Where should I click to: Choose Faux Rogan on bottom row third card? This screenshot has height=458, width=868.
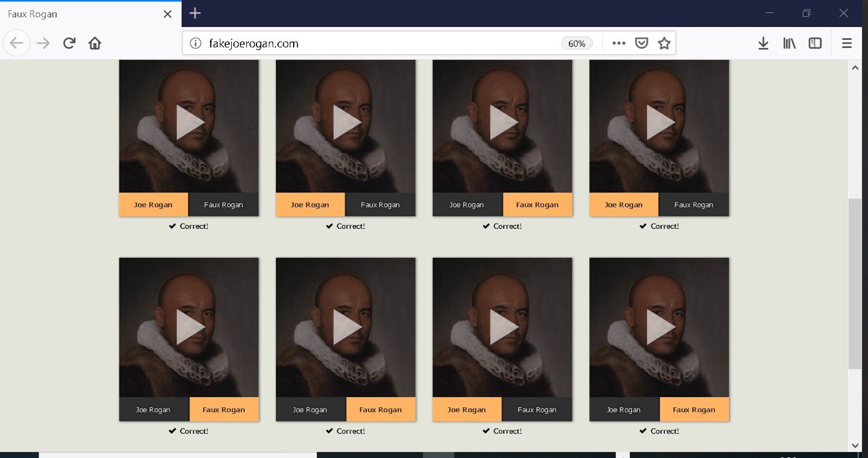[537, 409]
